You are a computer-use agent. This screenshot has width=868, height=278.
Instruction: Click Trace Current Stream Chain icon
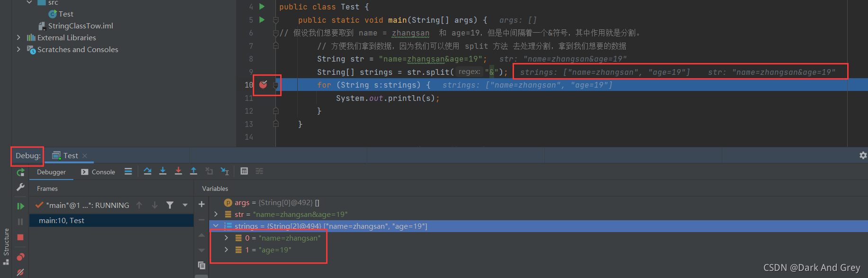259,171
